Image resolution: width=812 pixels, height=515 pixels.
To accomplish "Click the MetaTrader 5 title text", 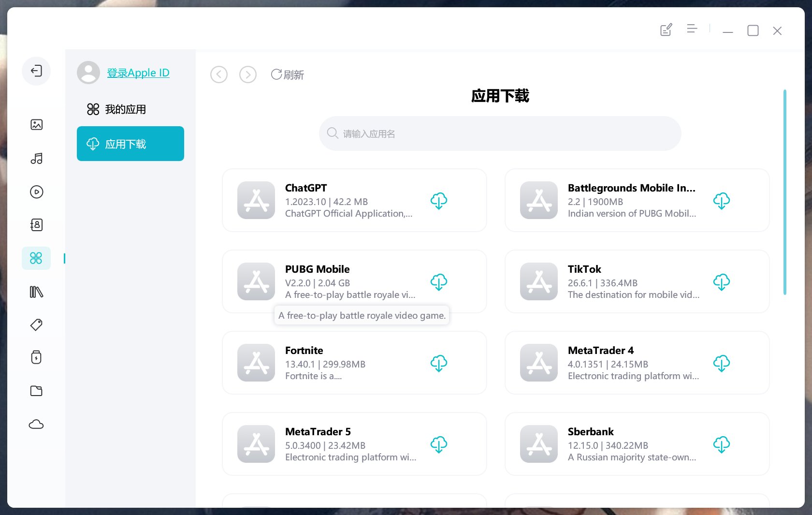I will pyautogui.click(x=318, y=431).
